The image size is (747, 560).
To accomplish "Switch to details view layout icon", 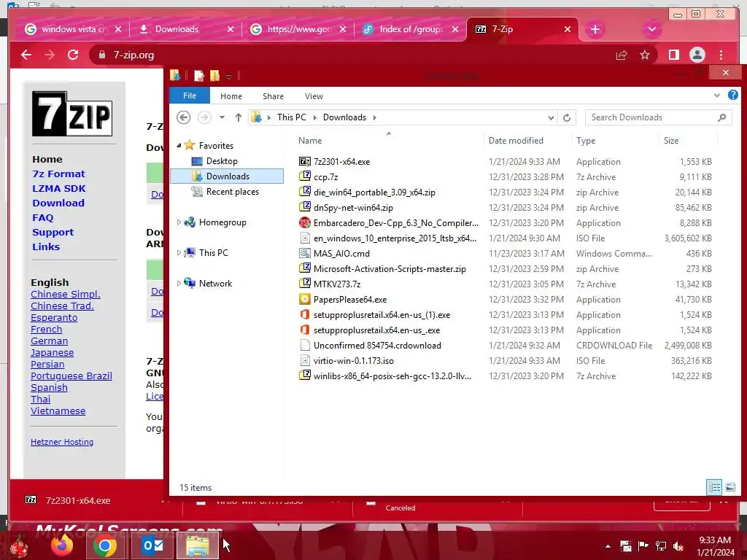I will (714, 487).
